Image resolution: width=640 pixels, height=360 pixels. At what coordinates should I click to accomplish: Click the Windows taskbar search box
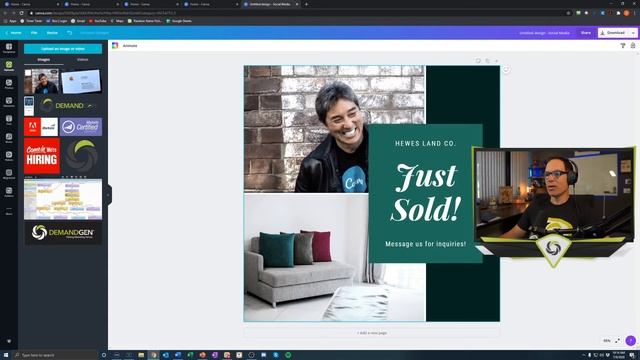tap(56, 355)
